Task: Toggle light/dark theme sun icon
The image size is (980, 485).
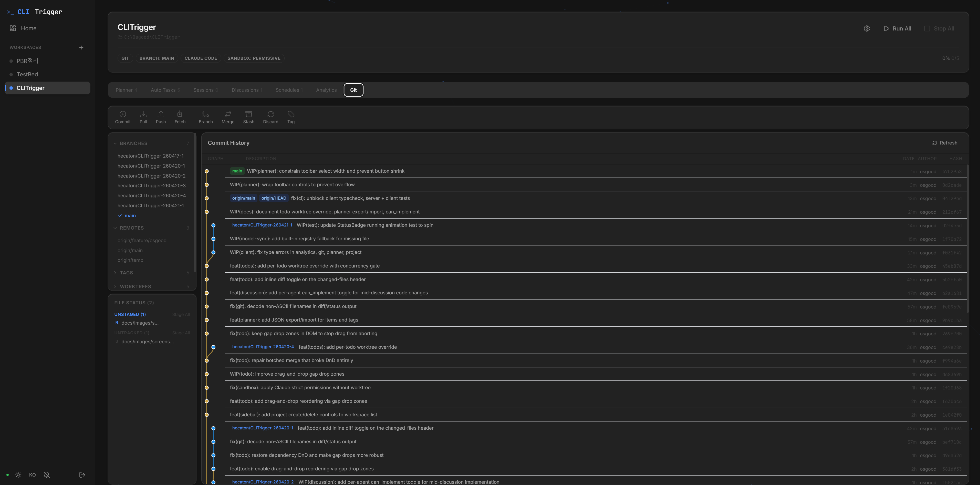Action: coord(18,475)
